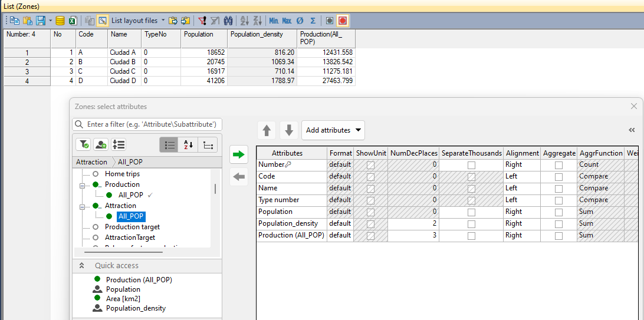Select All_POP under Production
644x320 pixels.
click(131, 195)
